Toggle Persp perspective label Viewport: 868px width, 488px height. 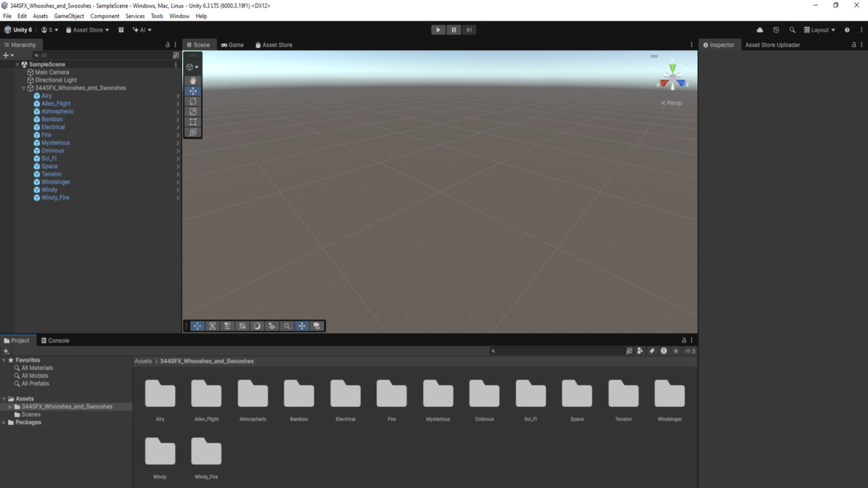pyautogui.click(x=672, y=103)
